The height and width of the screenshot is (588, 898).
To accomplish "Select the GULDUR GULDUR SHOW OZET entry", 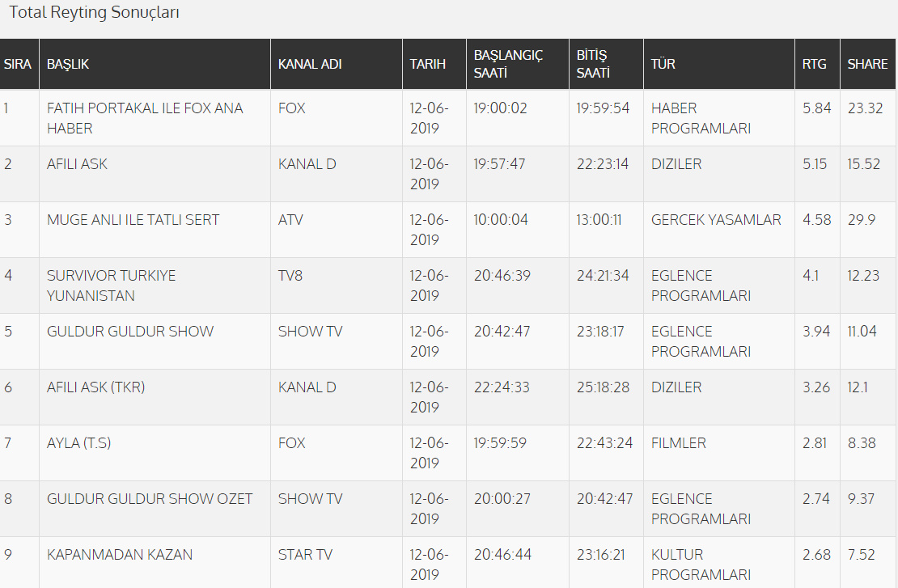I will click(x=150, y=499).
